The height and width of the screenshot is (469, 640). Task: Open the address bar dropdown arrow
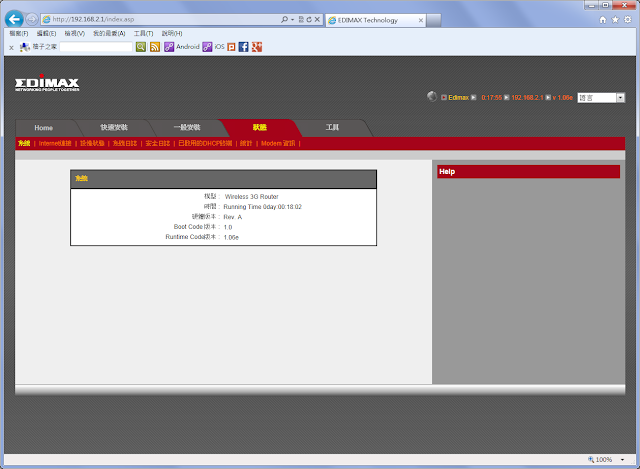[292, 20]
